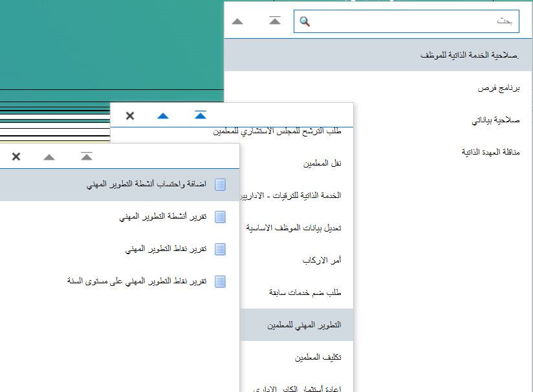Open اضافة واحتساب أنشطة التطوير المهني

click(120, 184)
